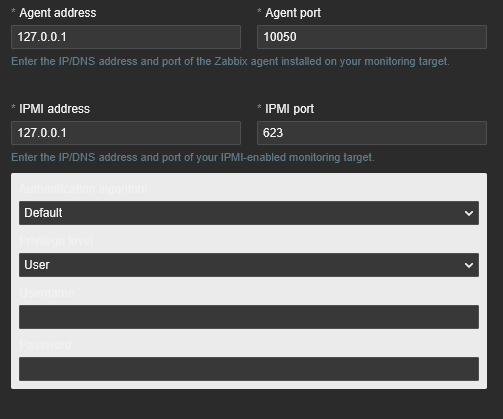This screenshot has height=419, width=503.
Task: Click the Zabbix agent help text
Action: (x=230, y=61)
